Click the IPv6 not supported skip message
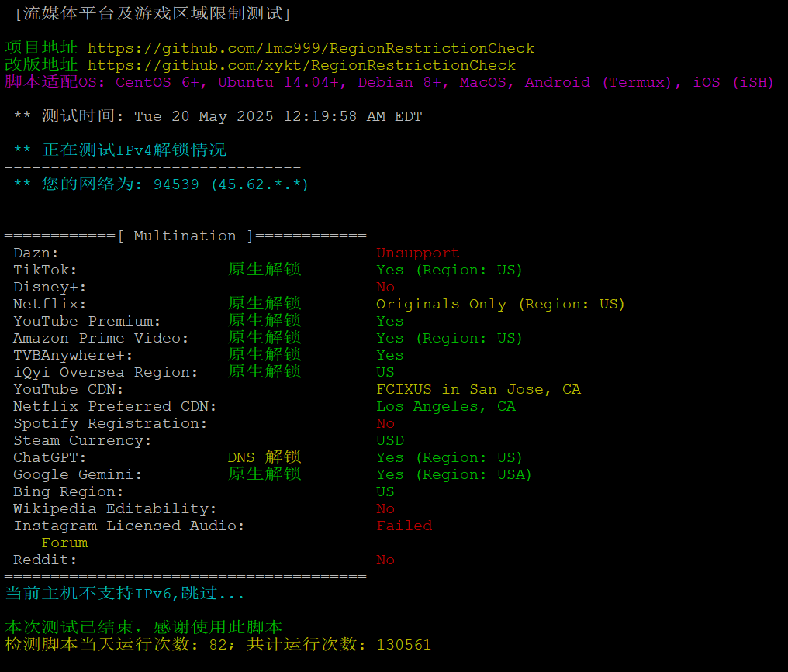The image size is (788, 672). 125,594
